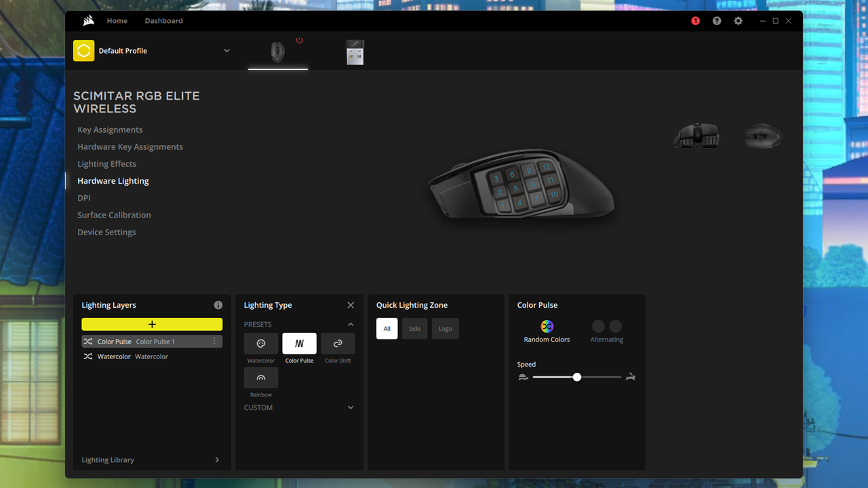Go to the Dashboard tab

click(x=163, y=21)
